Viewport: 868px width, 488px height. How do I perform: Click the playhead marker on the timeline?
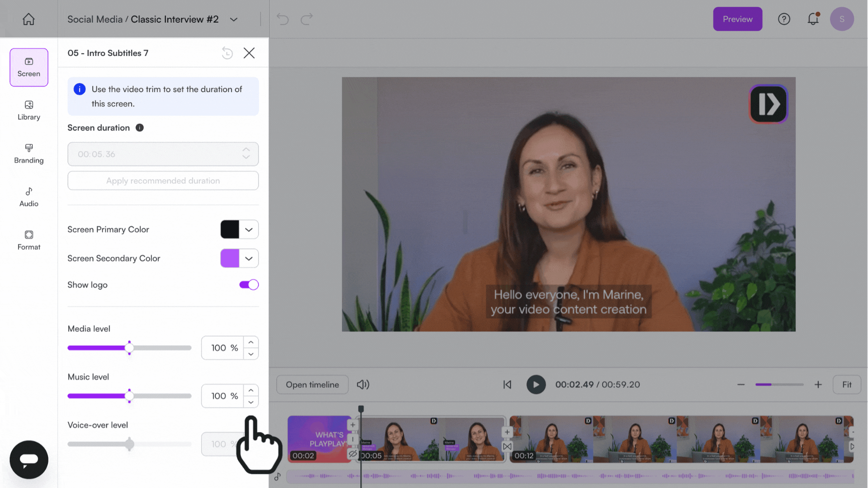coord(361,408)
